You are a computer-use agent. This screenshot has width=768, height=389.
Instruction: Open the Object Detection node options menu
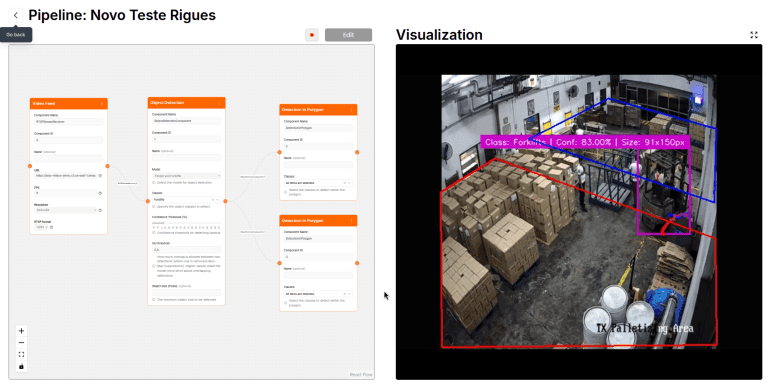click(219, 102)
